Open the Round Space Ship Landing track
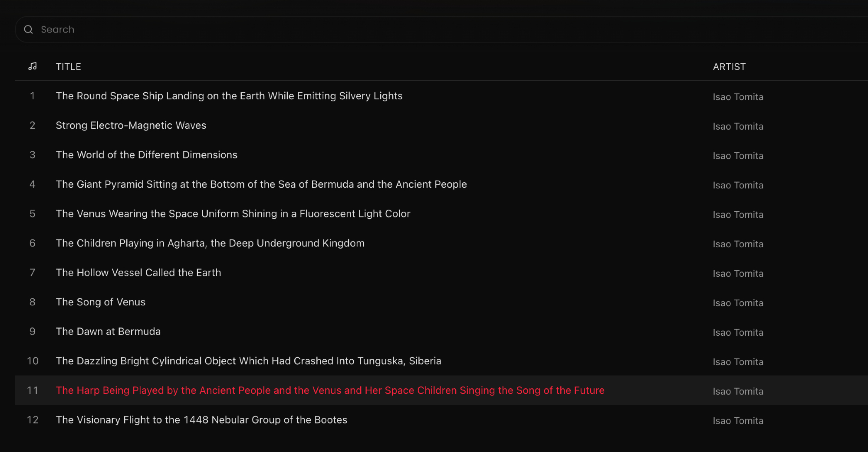The width and height of the screenshot is (868, 452). [229, 96]
